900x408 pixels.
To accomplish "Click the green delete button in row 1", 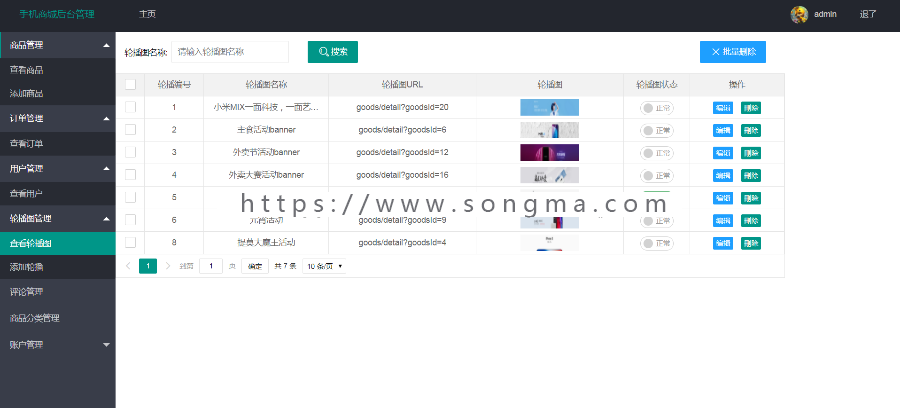I will [x=751, y=108].
